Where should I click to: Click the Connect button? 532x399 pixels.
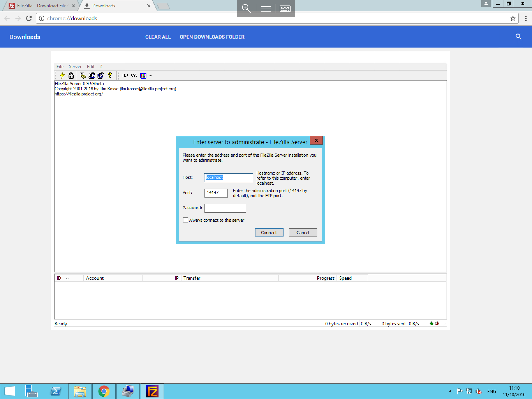coord(269,232)
